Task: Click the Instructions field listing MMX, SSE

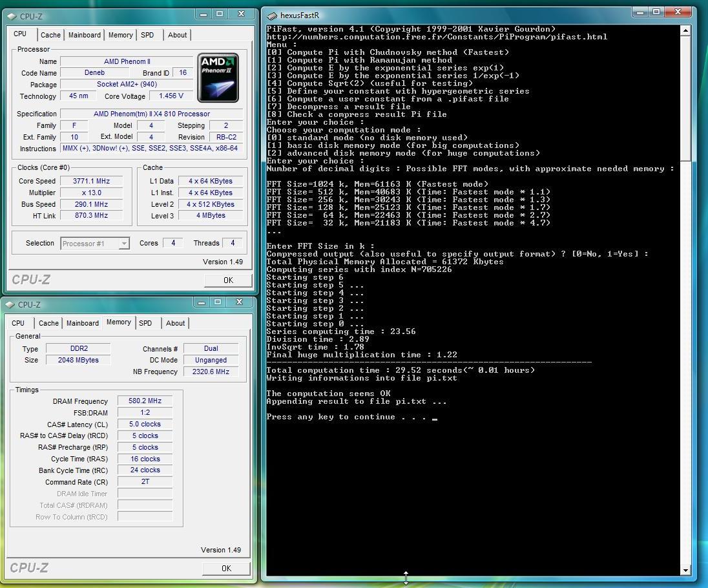Action: tap(152, 149)
